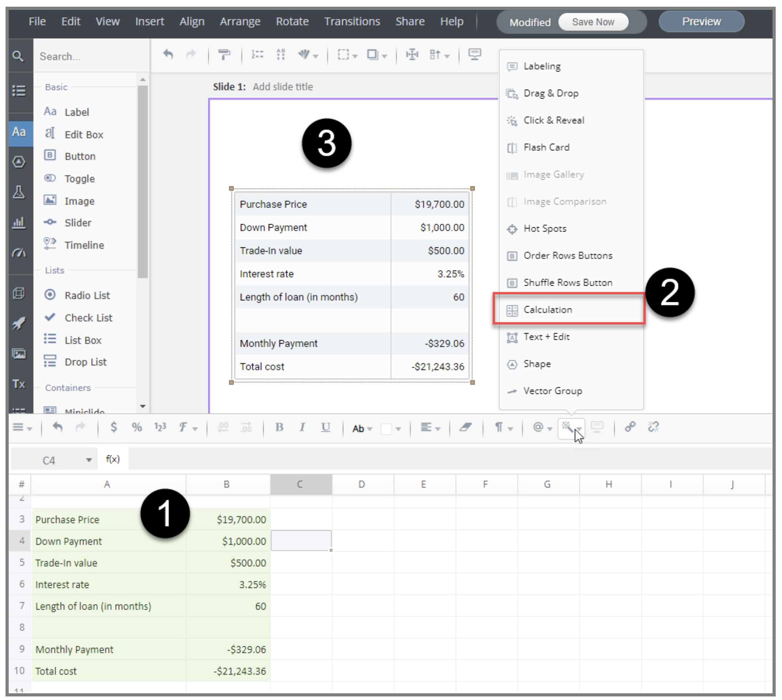Click the format painter icon

pos(224,54)
